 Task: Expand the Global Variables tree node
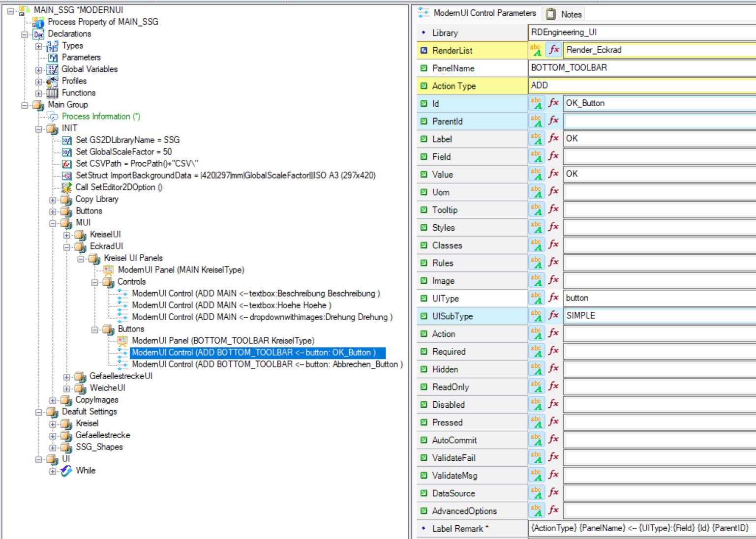coord(38,70)
